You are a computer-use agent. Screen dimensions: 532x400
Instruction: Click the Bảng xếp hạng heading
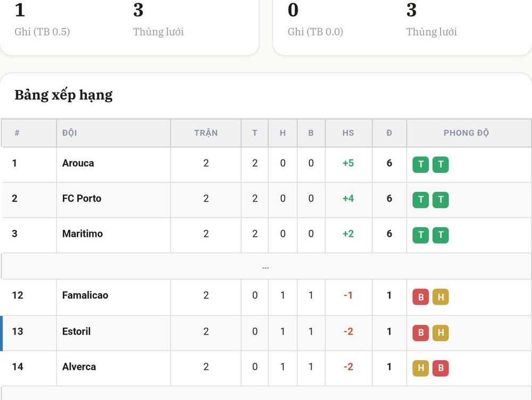(x=63, y=95)
